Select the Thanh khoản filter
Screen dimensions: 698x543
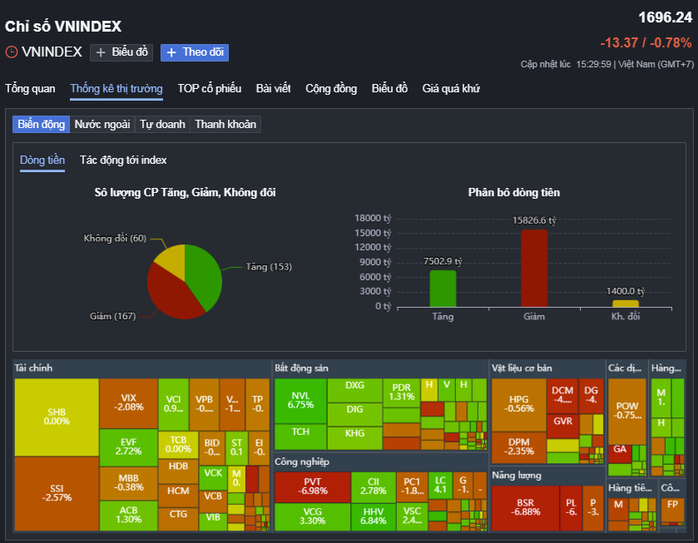click(225, 125)
